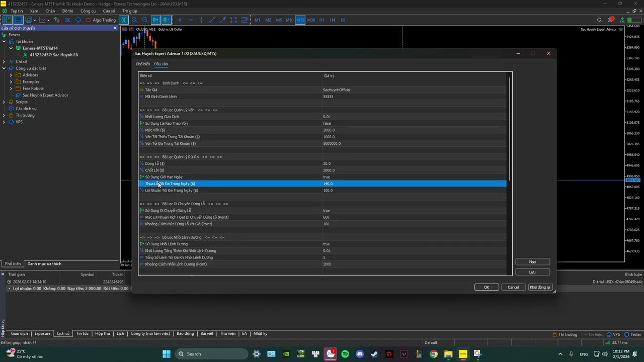Switch chart to M30 timeframe

pyautogui.click(x=311, y=20)
